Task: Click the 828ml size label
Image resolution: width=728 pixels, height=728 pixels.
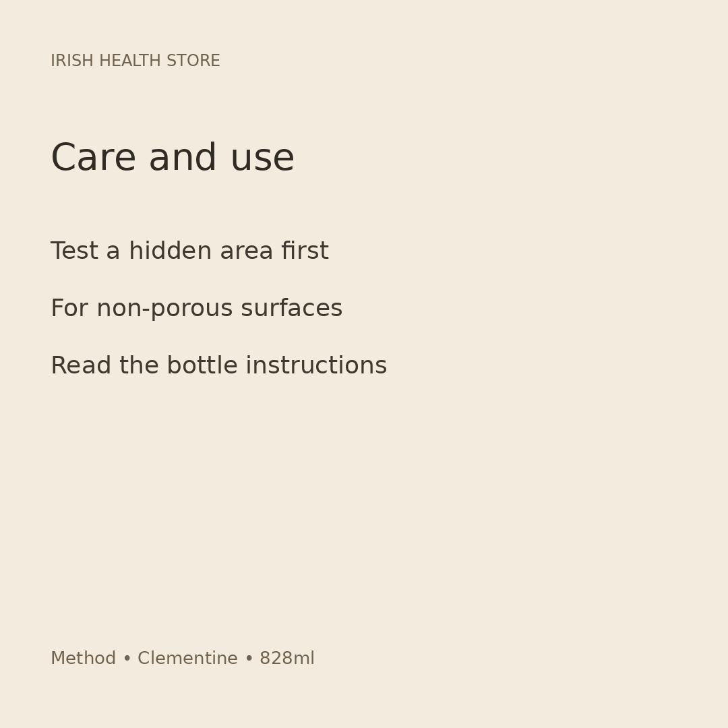Action: 287,659
